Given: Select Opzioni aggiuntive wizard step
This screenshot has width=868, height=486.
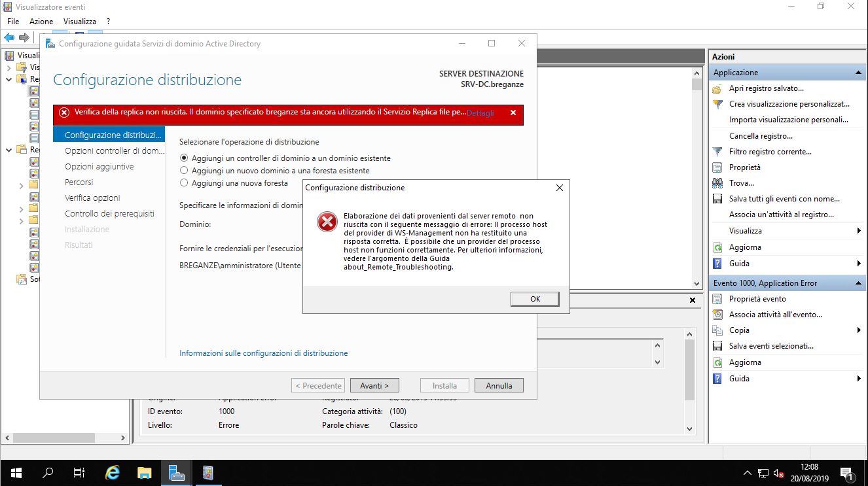Looking at the screenshot, I should click(99, 166).
